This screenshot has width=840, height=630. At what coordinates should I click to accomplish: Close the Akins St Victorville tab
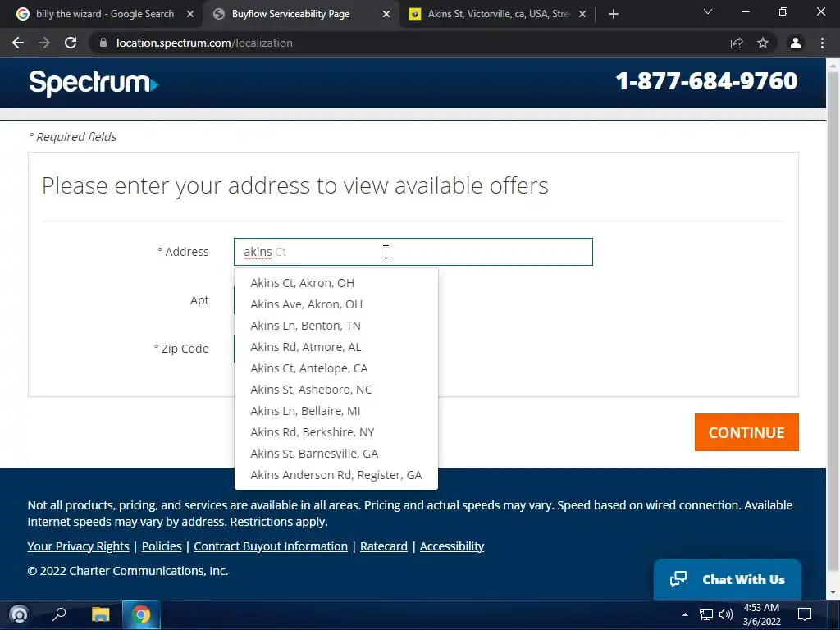(582, 14)
